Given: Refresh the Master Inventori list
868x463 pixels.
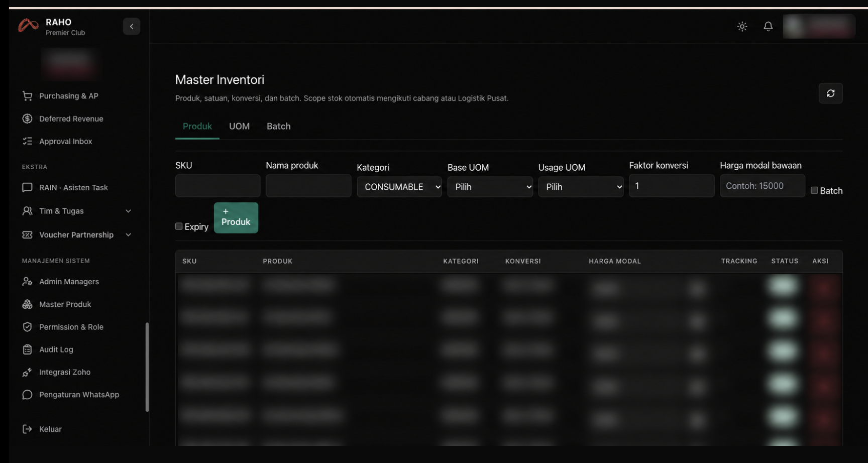Looking at the screenshot, I should (830, 93).
